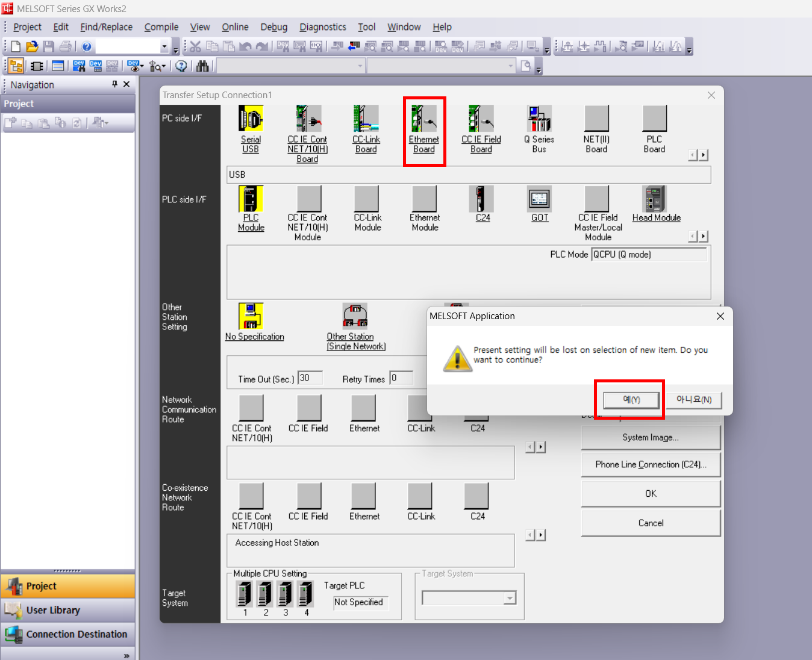Open the Target PLC Not Specified box
This screenshot has height=660, width=812.
[361, 603]
